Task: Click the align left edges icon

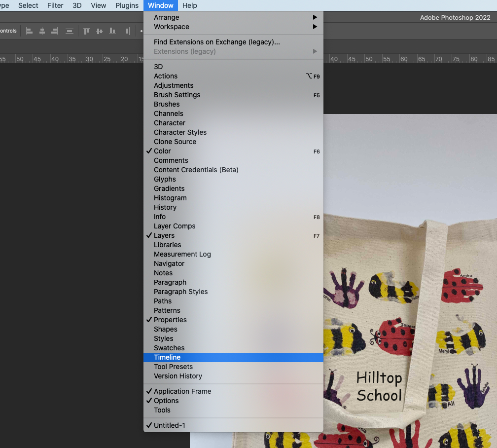Action: click(x=29, y=31)
